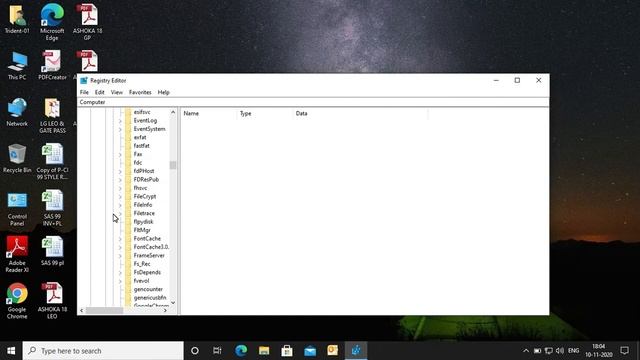Select the Copy of P-CI 99 STYLE spreadsheet
The height and width of the screenshot is (360, 640).
tap(52, 162)
